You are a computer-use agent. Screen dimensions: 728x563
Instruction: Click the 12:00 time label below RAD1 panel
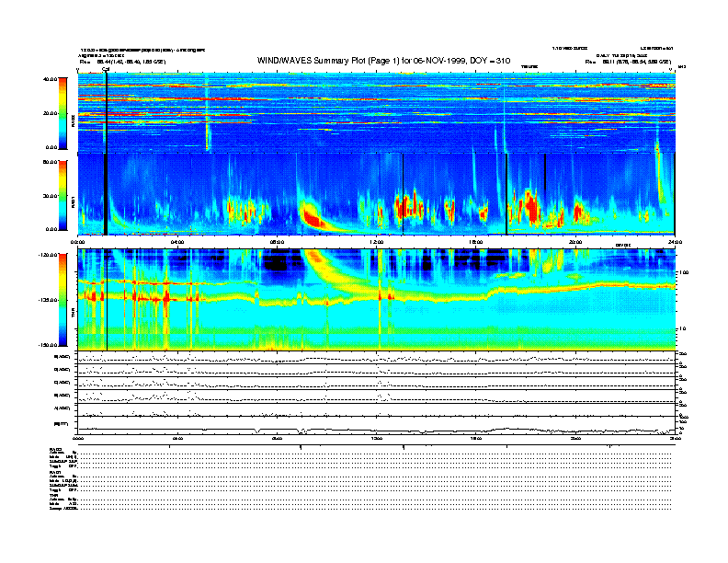tap(376, 242)
